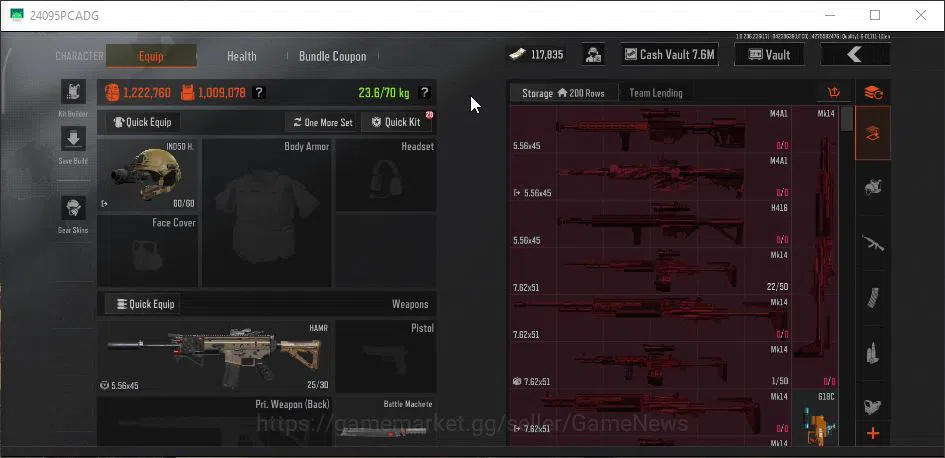The image size is (945, 458).
Task: Select the empty Body Armor slot
Action: point(266,213)
